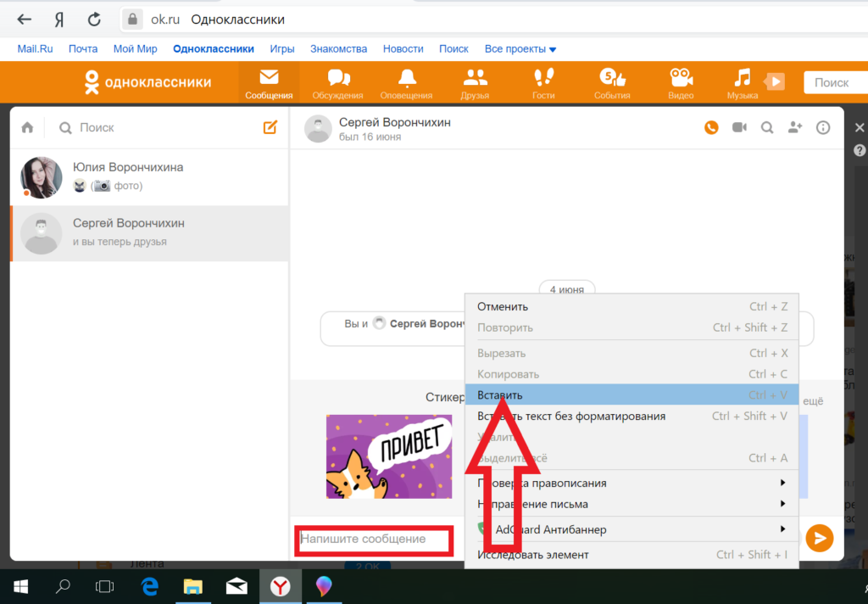Send message with orange arrow button
This screenshot has width=868, height=604.
click(820, 538)
